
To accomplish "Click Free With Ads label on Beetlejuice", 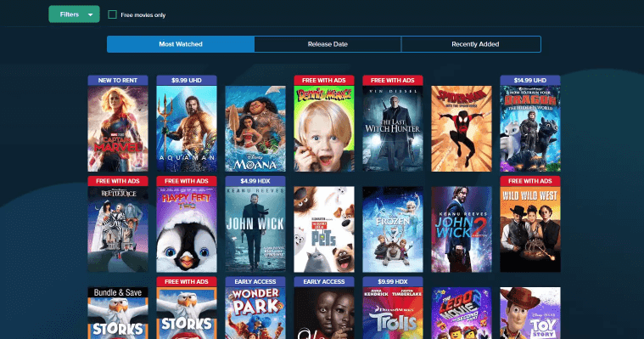I will tap(118, 181).
